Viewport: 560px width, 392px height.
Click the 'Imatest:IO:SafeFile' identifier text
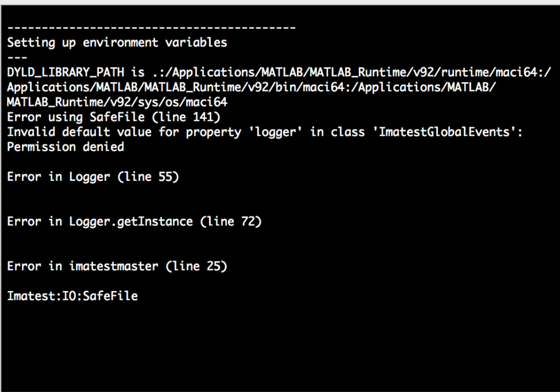(x=73, y=296)
